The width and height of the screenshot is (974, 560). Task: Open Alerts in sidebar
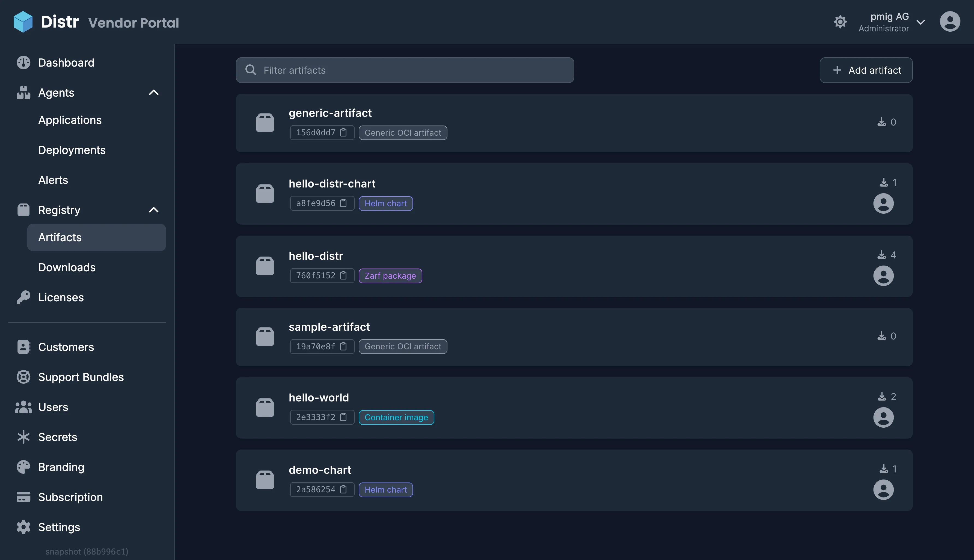(x=53, y=180)
